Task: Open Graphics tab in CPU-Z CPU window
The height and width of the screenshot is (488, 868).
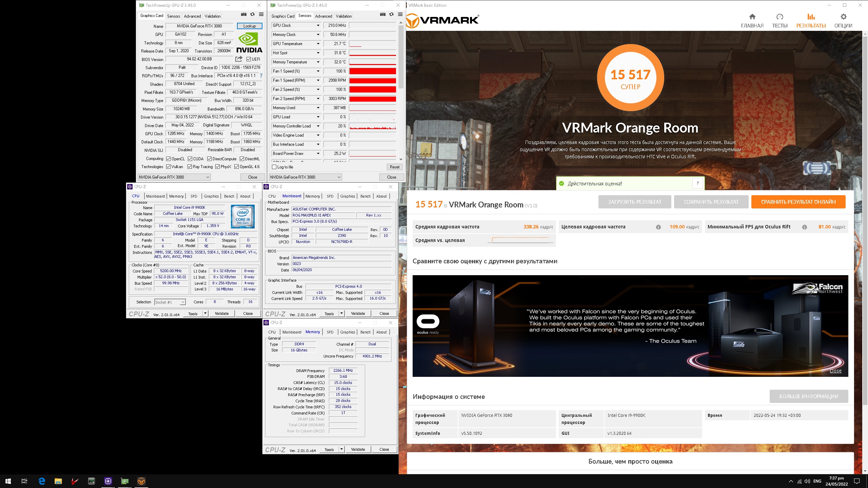Action: [x=211, y=196]
